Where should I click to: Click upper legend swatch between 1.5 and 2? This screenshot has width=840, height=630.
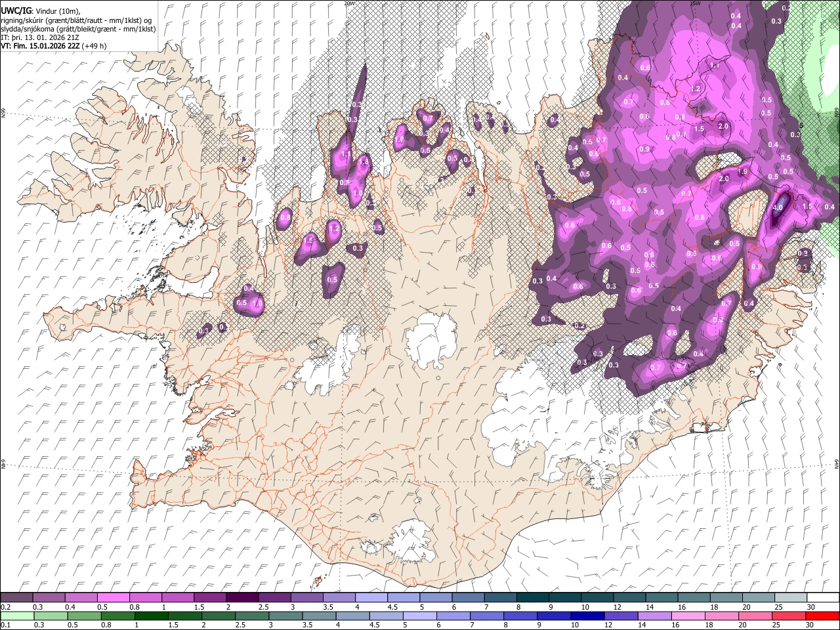[210, 597]
